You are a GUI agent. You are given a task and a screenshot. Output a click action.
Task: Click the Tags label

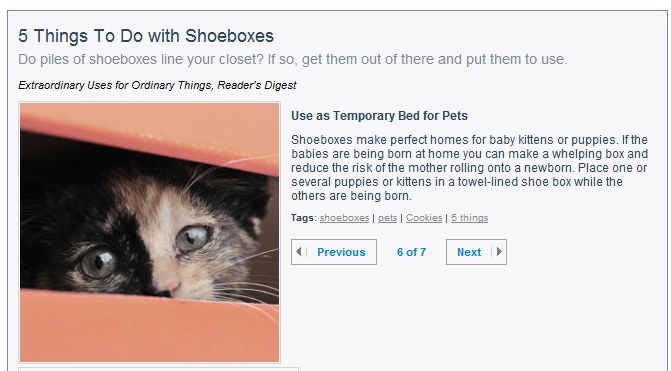tap(303, 218)
